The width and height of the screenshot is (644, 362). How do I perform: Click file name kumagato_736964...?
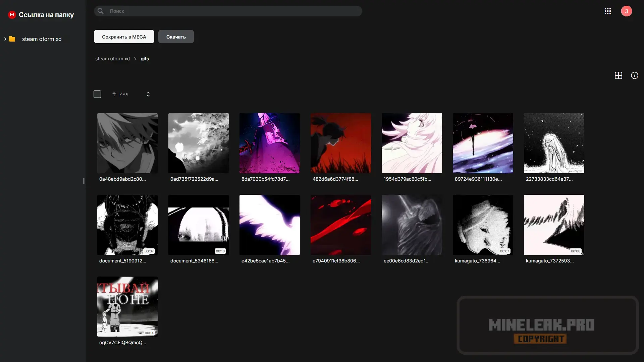(x=477, y=261)
